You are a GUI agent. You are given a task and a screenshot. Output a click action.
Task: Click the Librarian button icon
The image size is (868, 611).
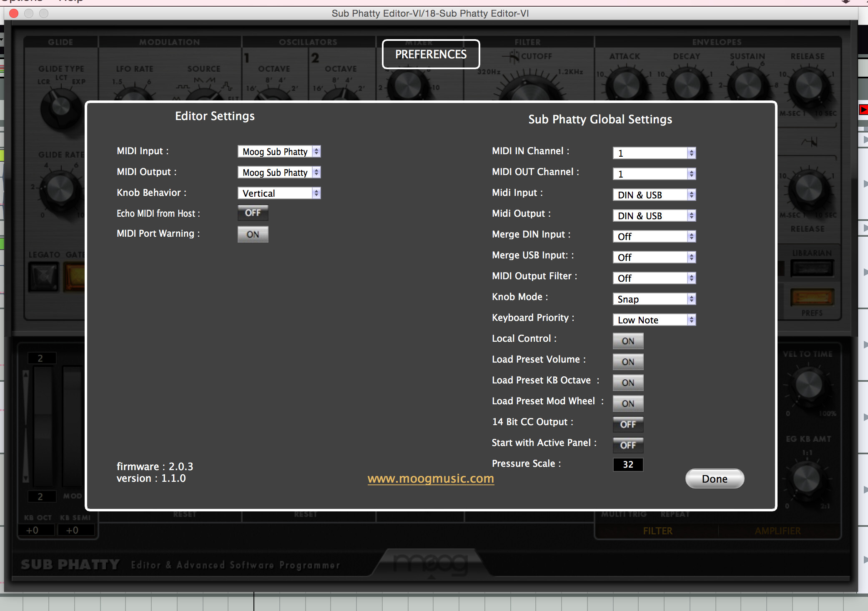[812, 268]
